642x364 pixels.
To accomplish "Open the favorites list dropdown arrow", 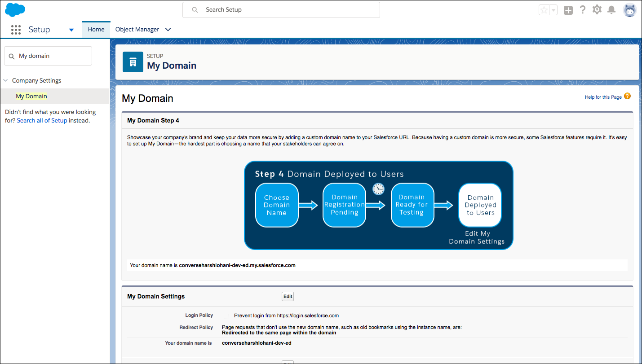I will tap(553, 10).
